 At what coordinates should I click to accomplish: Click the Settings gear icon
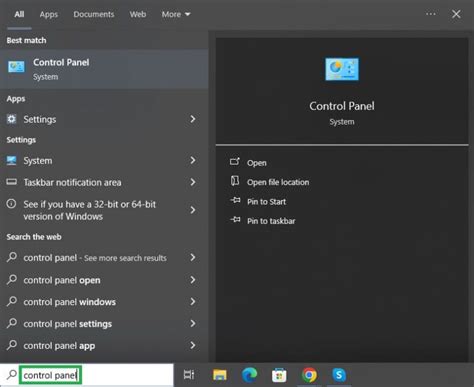click(11, 119)
